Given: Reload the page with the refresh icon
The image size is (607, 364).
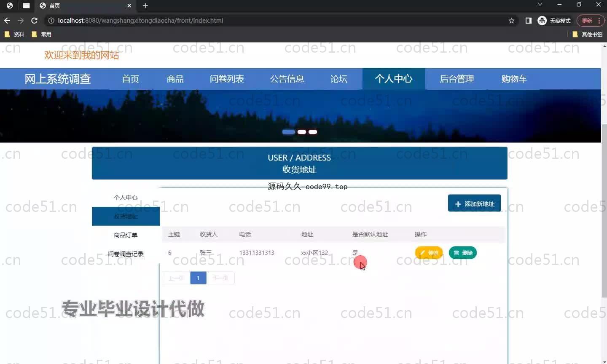Looking at the screenshot, I should tap(35, 21).
